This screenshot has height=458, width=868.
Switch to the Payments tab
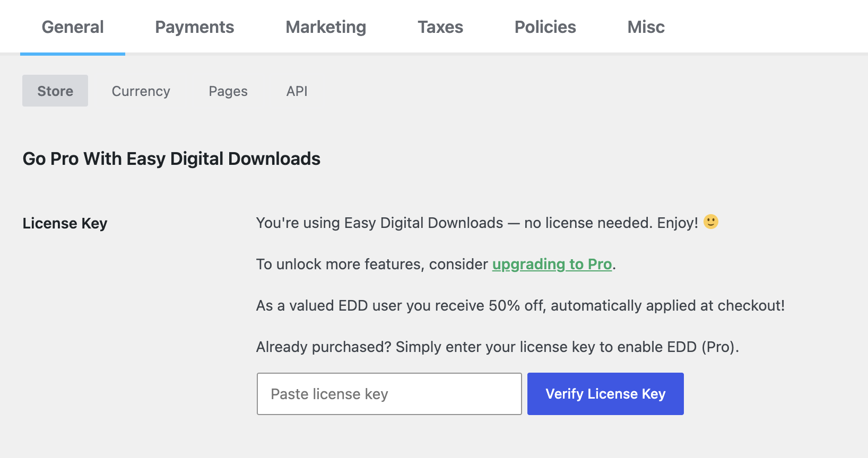[x=194, y=27]
